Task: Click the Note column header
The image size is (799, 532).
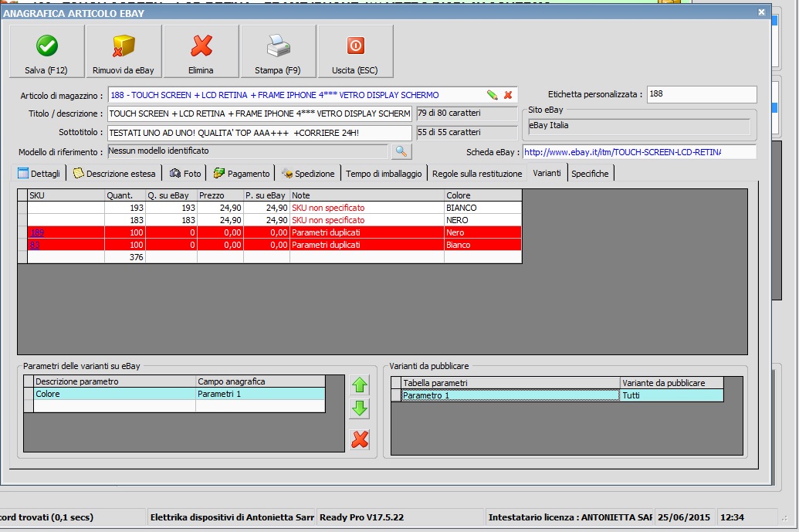Action: (367, 195)
